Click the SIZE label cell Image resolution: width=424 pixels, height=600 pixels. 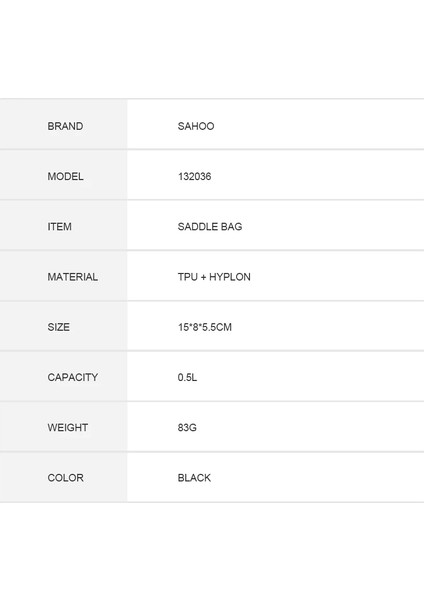pyautogui.click(x=64, y=326)
